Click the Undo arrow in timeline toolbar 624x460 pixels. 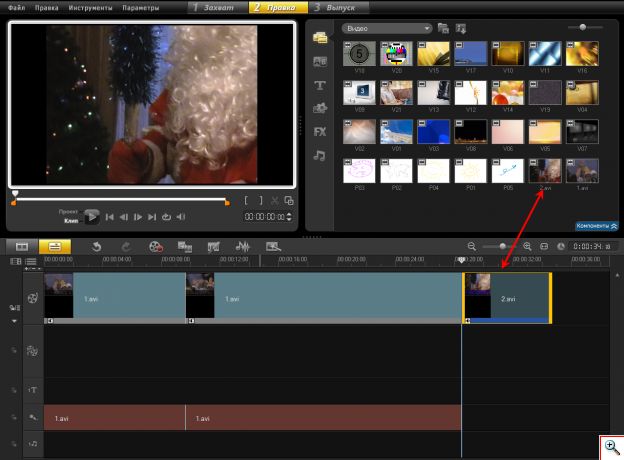point(96,247)
